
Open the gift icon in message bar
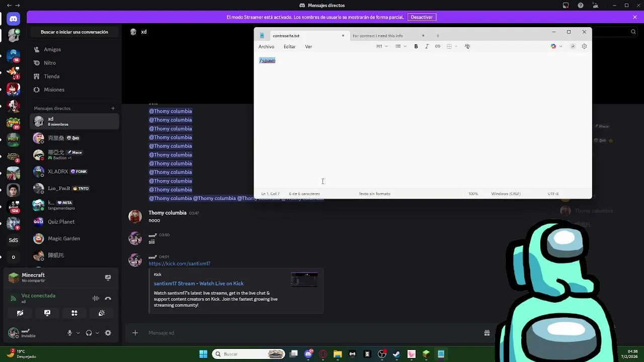point(487,333)
